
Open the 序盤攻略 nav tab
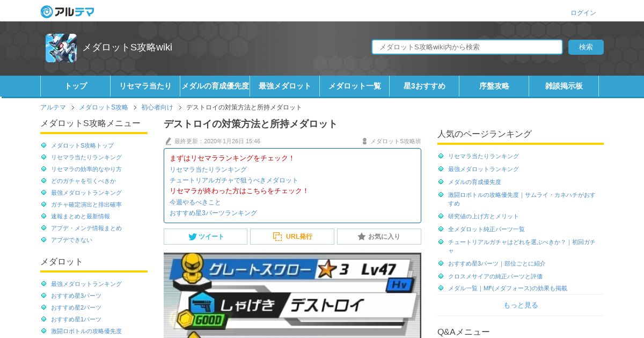click(494, 86)
